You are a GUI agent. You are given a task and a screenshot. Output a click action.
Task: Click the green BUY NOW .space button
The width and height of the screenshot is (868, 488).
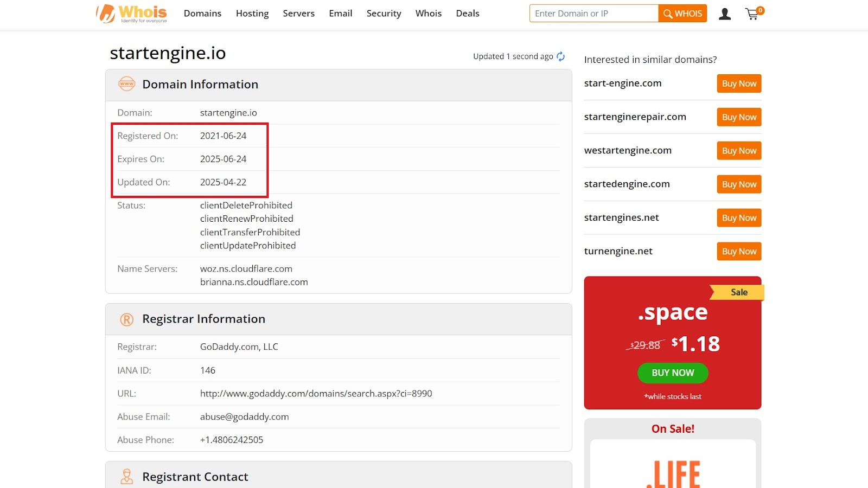(673, 373)
